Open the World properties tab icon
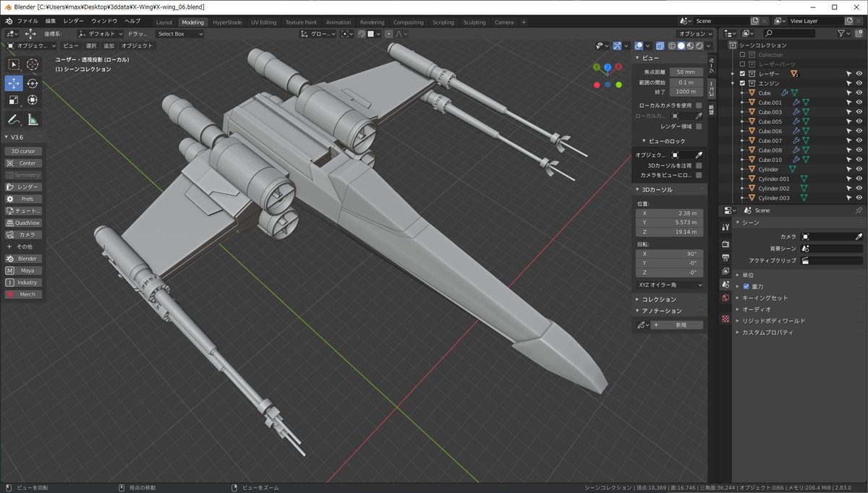The image size is (868, 493). pyautogui.click(x=726, y=298)
